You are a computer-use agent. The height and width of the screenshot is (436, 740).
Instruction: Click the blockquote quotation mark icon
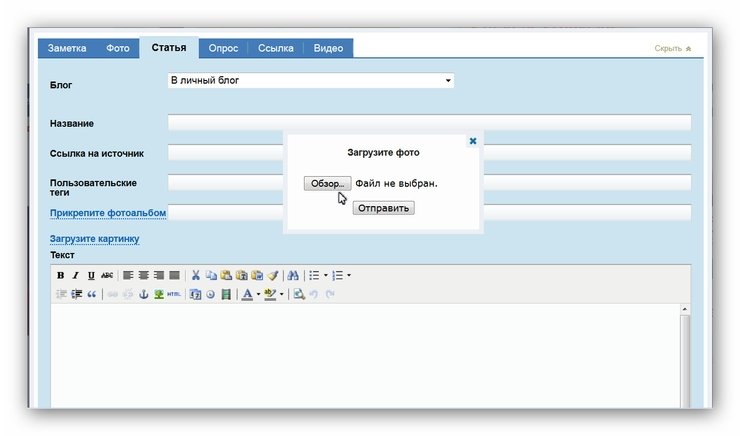pos(92,294)
